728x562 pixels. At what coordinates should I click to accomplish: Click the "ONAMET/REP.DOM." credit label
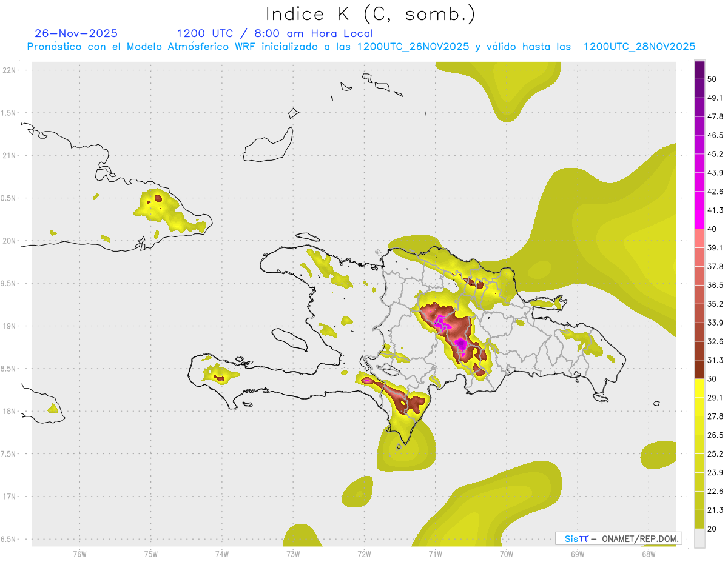tap(639, 538)
